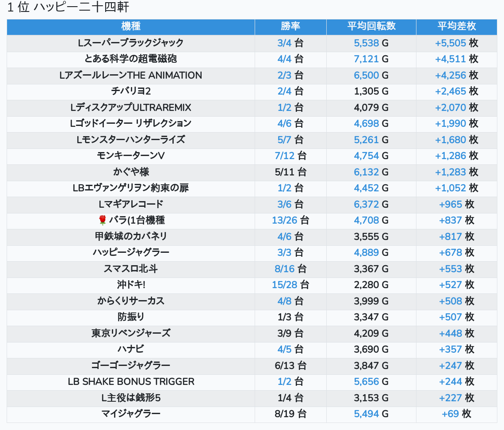Click the 平均差枚 column header
Image resolution: width=504 pixels, height=430 pixels.
456,26
